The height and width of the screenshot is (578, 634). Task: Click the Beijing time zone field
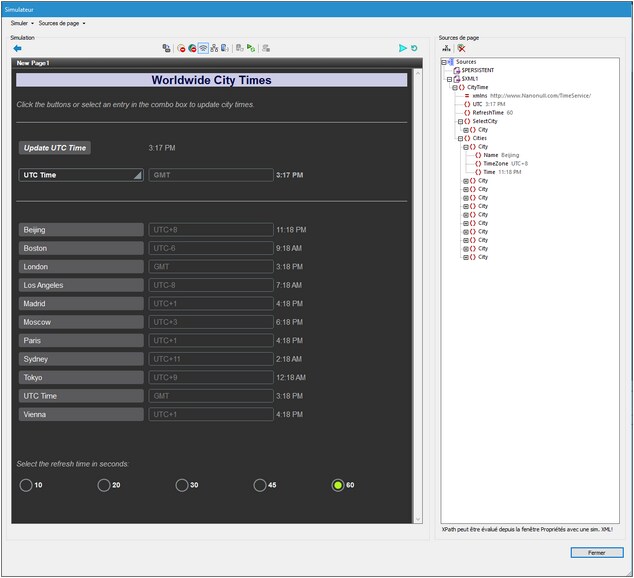(210, 230)
